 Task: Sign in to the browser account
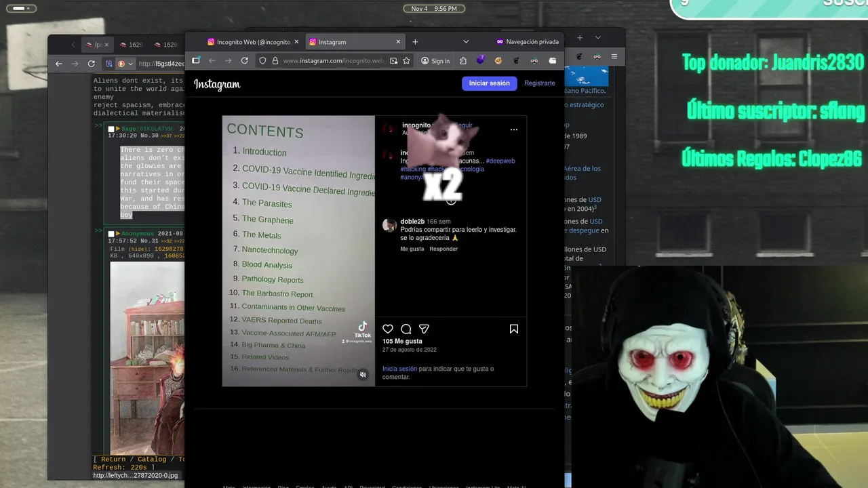pos(435,60)
